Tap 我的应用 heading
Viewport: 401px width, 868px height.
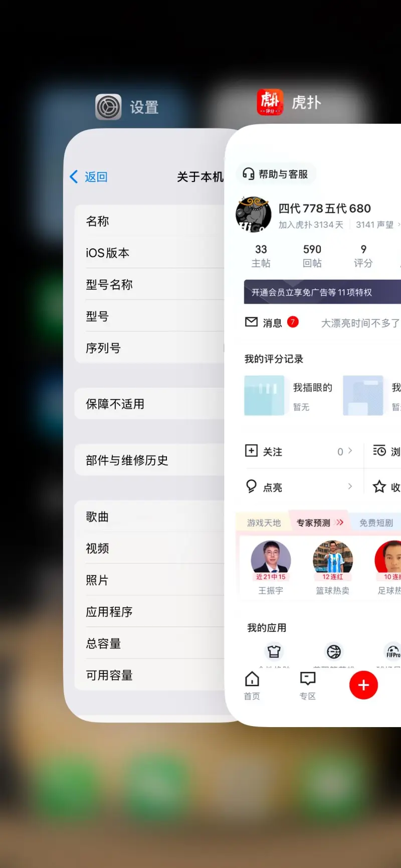click(267, 627)
